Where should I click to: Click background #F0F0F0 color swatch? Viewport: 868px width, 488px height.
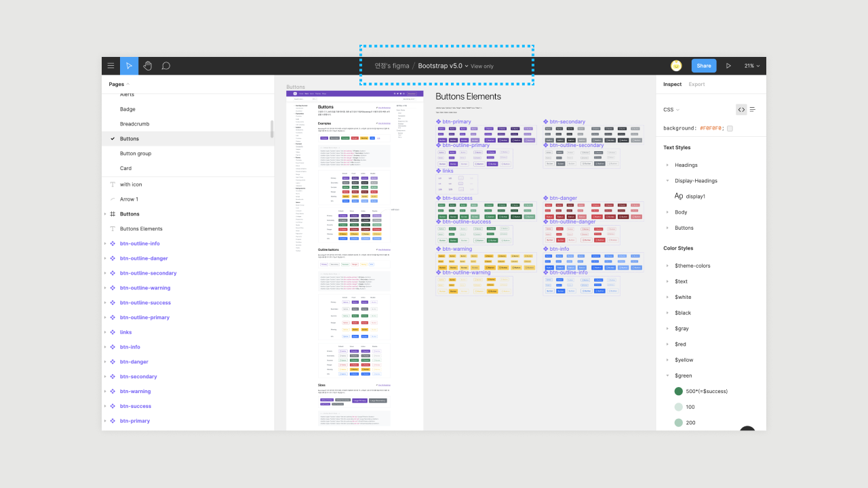(730, 128)
